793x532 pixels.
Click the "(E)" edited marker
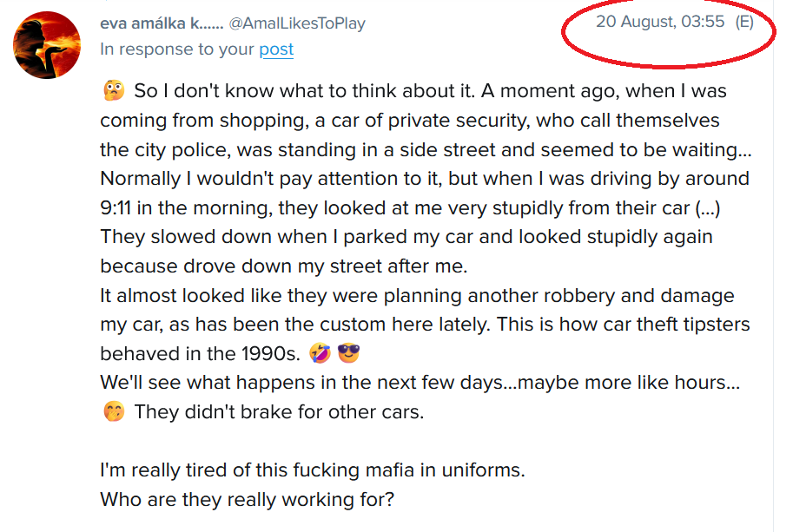(x=744, y=22)
